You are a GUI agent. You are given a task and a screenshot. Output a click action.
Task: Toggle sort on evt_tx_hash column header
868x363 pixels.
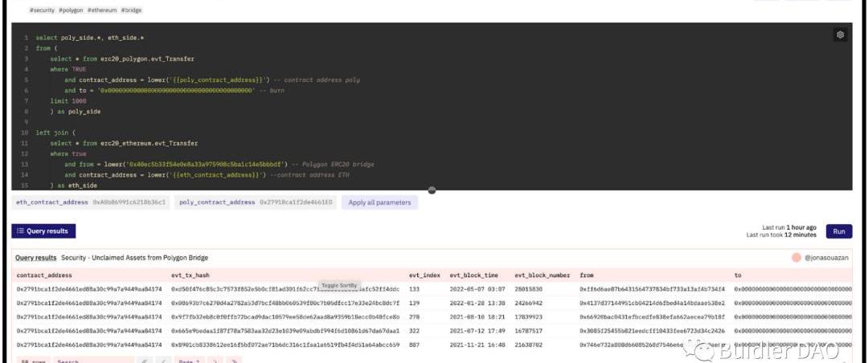coord(190,275)
